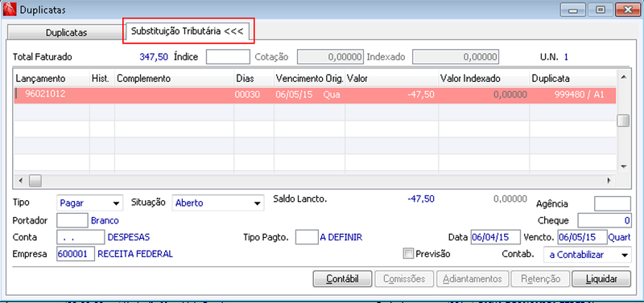Open the Situação dropdown showing Aberto

217,203
